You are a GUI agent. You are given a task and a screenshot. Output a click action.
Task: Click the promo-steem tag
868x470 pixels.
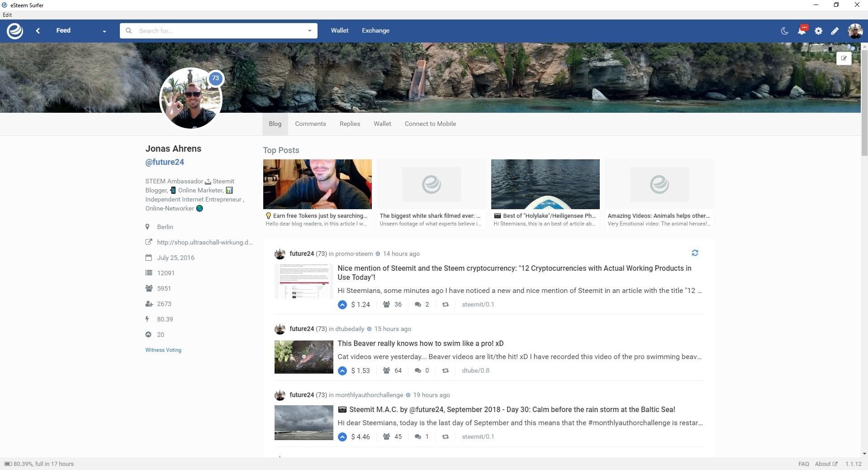[354, 254]
